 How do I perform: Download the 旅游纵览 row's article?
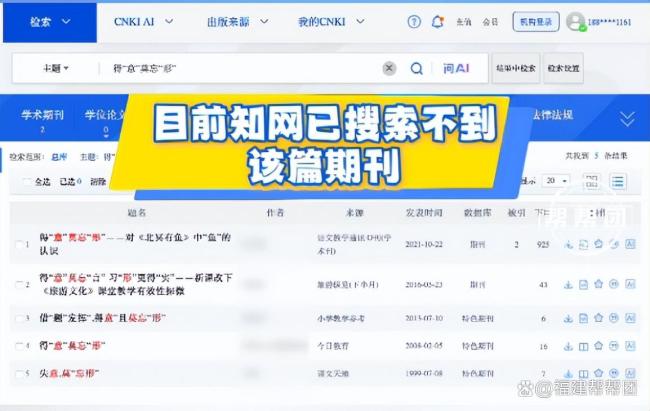pos(568,285)
